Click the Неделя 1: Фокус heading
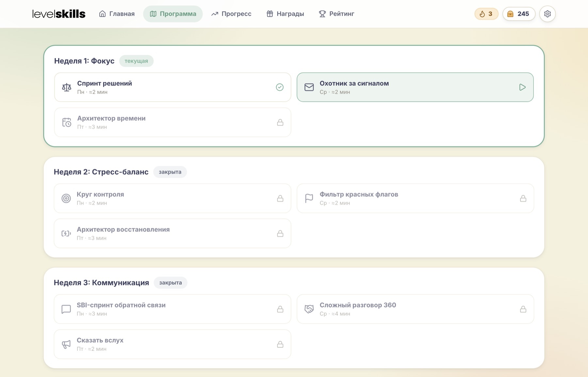 click(84, 61)
